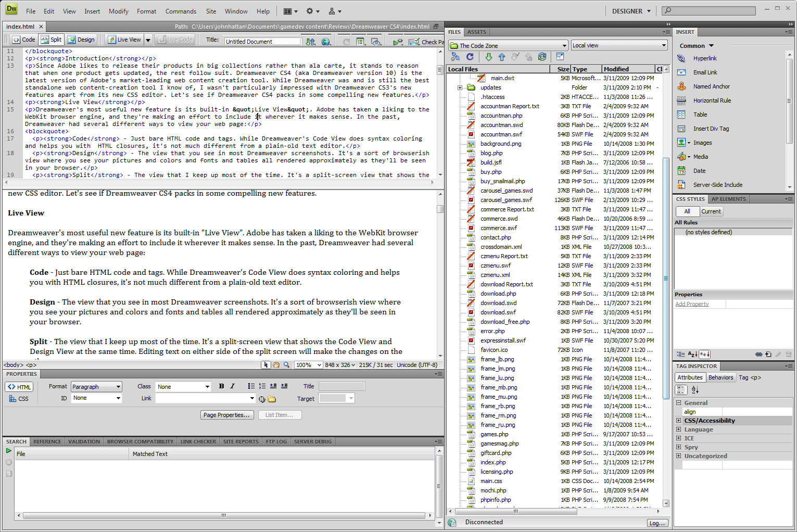Insert an unordered bullet list
Viewport: 797px width, 532px height.
click(251, 386)
